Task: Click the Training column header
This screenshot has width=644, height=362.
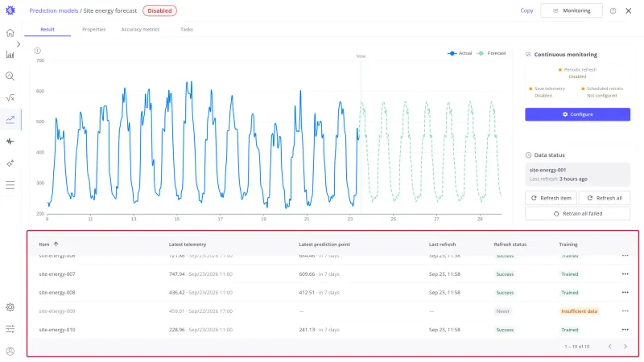Action: point(568,245)
